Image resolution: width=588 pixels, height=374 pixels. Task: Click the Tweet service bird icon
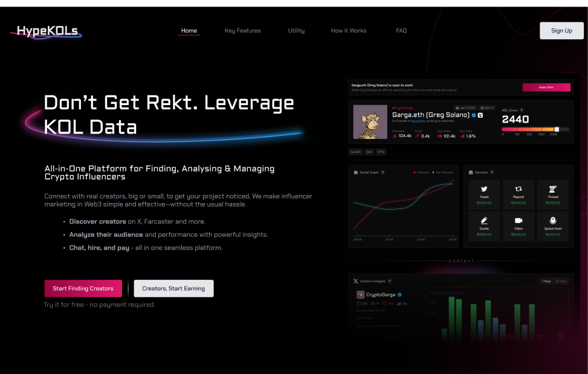pyautogui.click(x=485, y=189)
